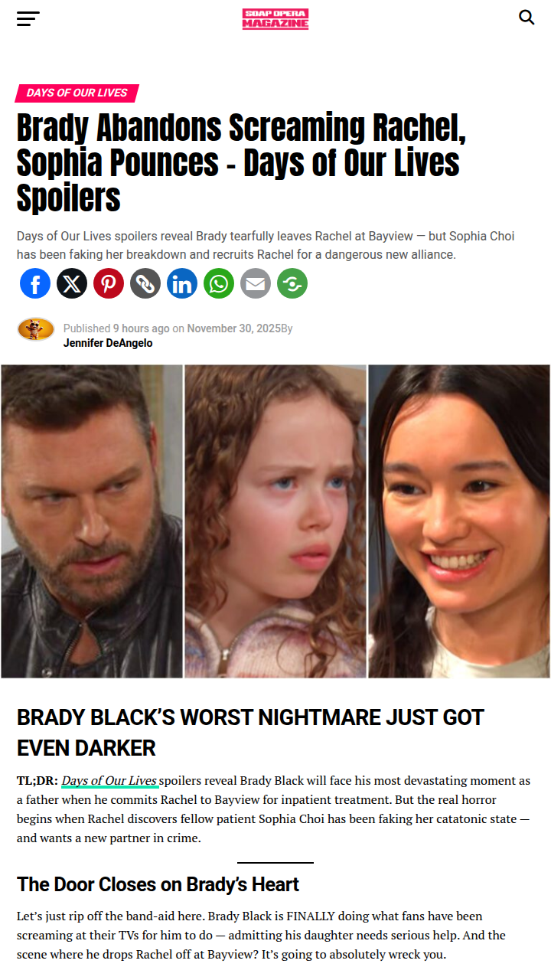Open the smiling Sophia Choi photo
Screen dimensions: 551x980
459,521
